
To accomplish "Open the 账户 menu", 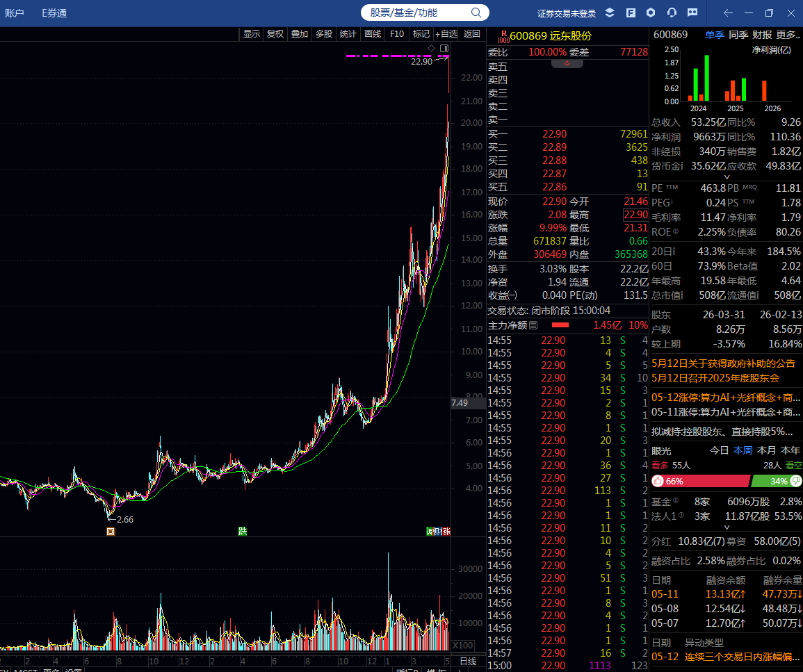I will pos(15,13).
